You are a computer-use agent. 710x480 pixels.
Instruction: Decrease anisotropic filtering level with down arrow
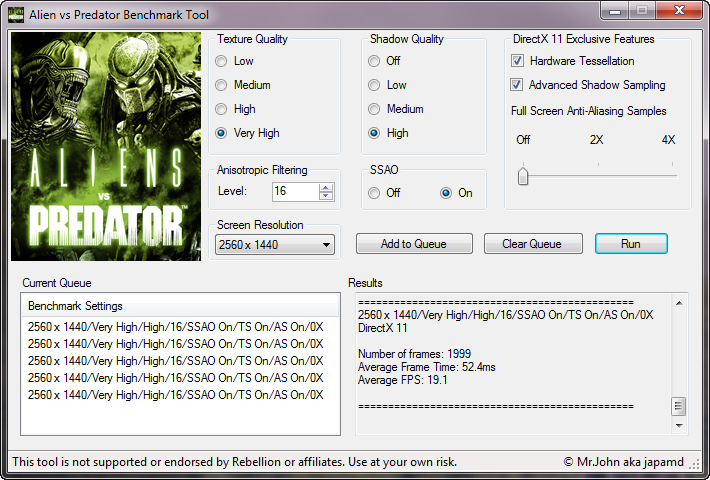(x=326, y=196)
